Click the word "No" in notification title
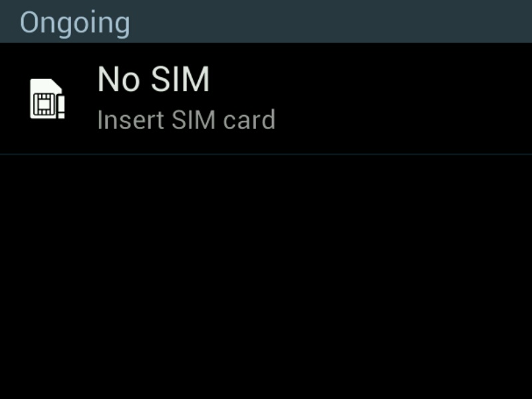Screen dimensions: 532x399 point(119,79)
